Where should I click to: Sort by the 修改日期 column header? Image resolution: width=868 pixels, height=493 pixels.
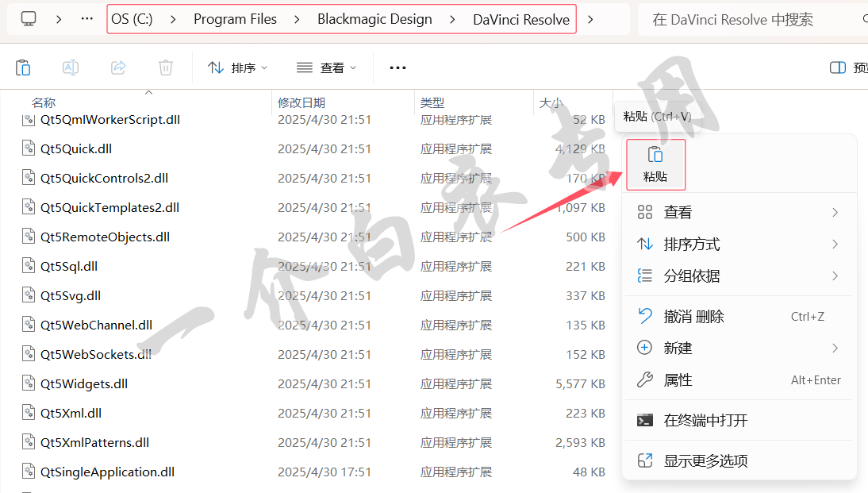[x=301, y=102]
